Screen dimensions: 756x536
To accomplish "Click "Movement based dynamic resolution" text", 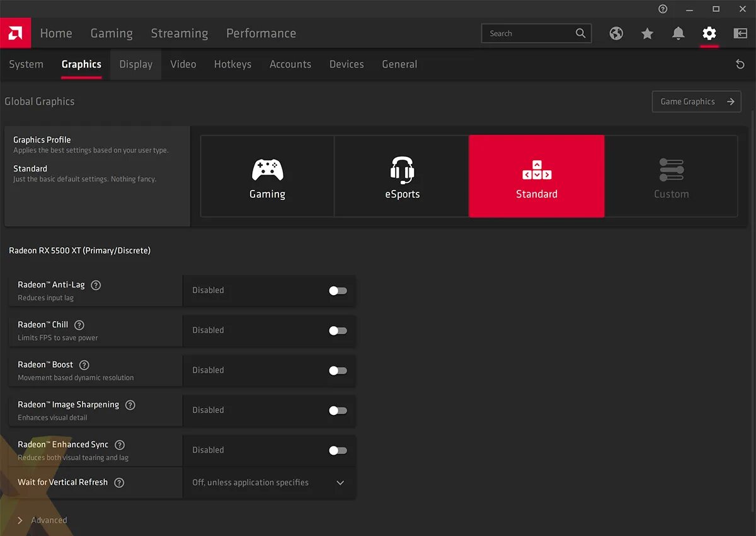I will pyautogui.click(x=76, y=378).
